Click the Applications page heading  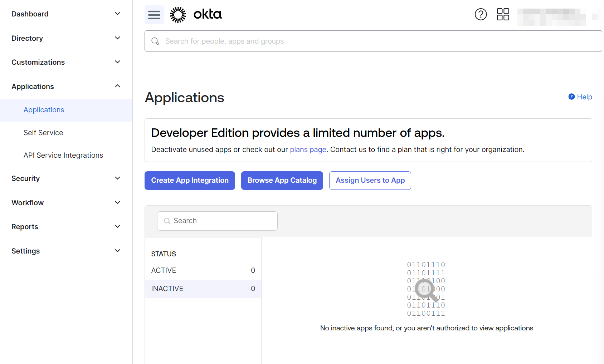click(x=184, y=98)
